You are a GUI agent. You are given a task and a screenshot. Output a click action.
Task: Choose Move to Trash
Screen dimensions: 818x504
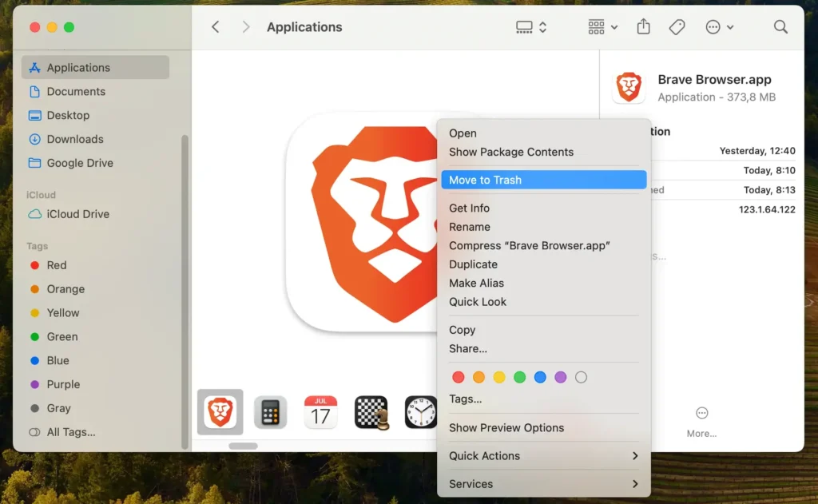pyautogui.click(x=543, y=180)
